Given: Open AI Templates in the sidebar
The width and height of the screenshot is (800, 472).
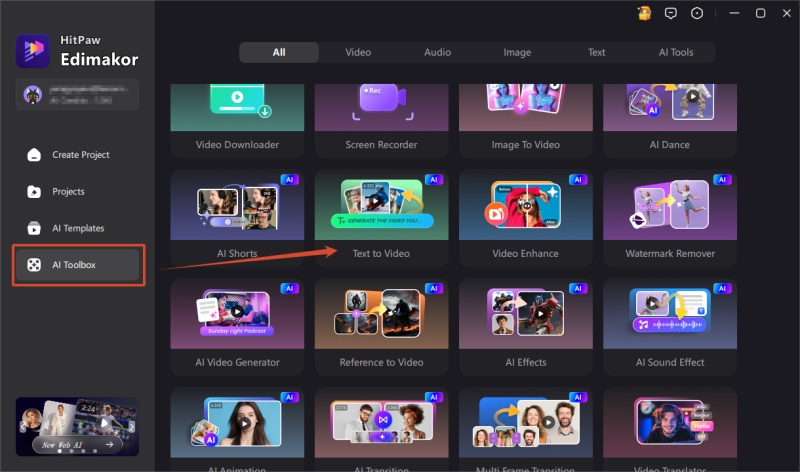Looking at the screenshot, I should click(x=77, y=228).
